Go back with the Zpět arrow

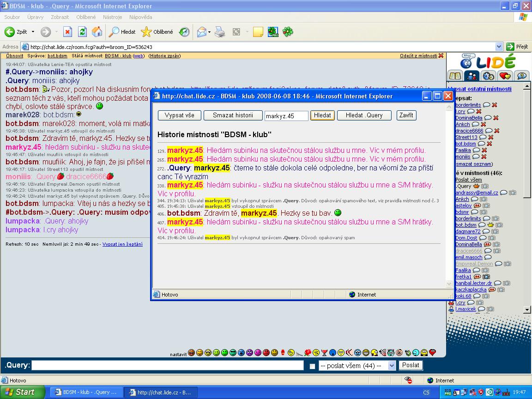point(16,32)
